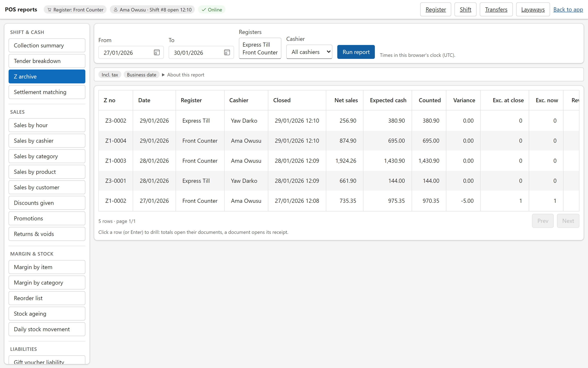Screen dimensions: 588x368
Task: Open Margin by item report
Action: tap(47, 267)
